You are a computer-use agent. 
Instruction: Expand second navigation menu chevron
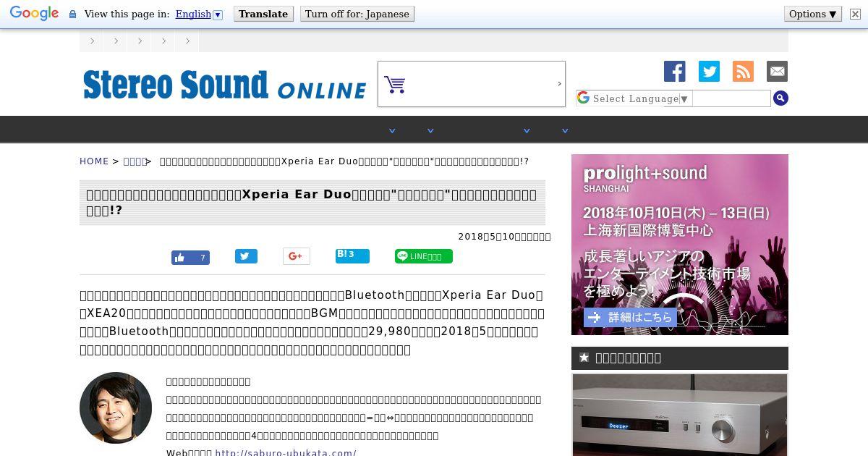point(430,131)
